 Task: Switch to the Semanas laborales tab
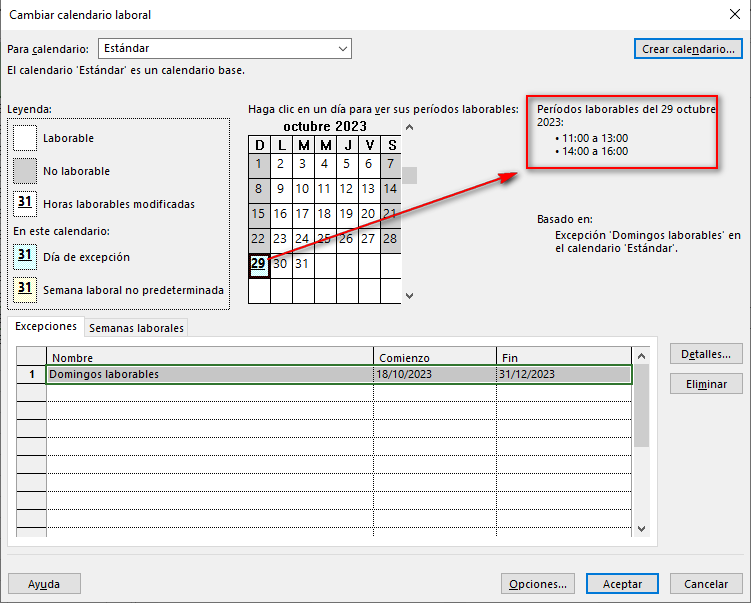[136, 328]
